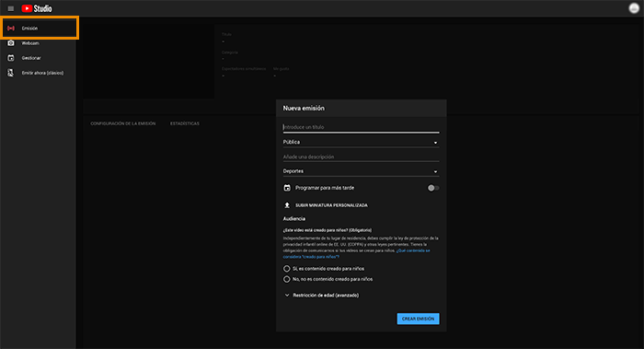644x349 pixels.
Task: Click the calendar icon beside Programar para más tarde
Action: tap(287, 188)
